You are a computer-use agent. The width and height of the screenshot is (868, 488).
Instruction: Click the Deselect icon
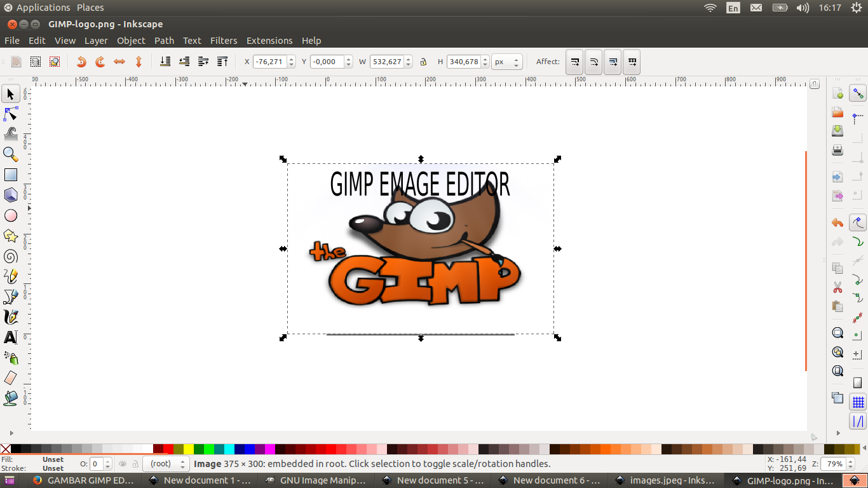point(55,62)
